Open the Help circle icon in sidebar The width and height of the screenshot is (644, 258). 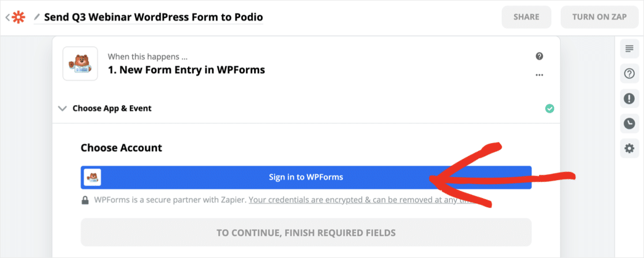[x=629, y=73]
